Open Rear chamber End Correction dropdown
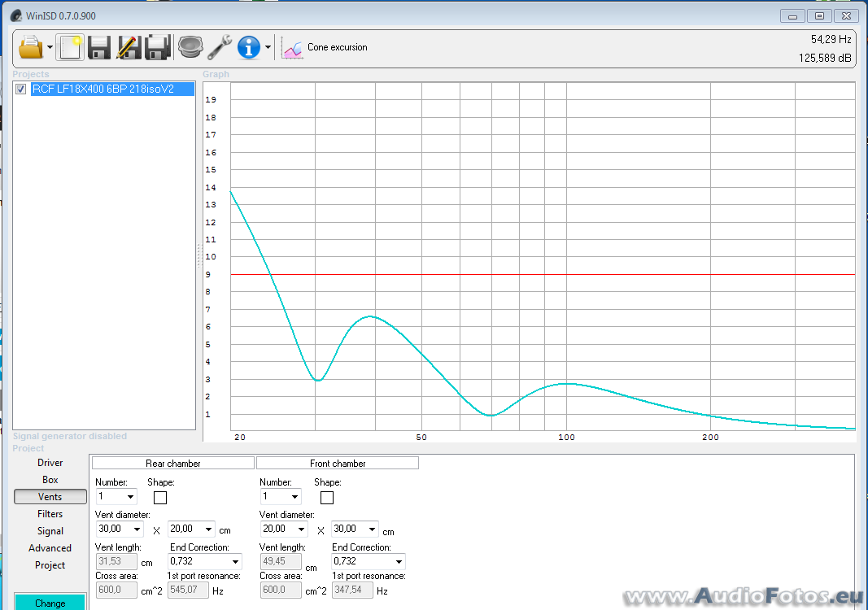Screen dimensions: 868x610 [235, 561]
